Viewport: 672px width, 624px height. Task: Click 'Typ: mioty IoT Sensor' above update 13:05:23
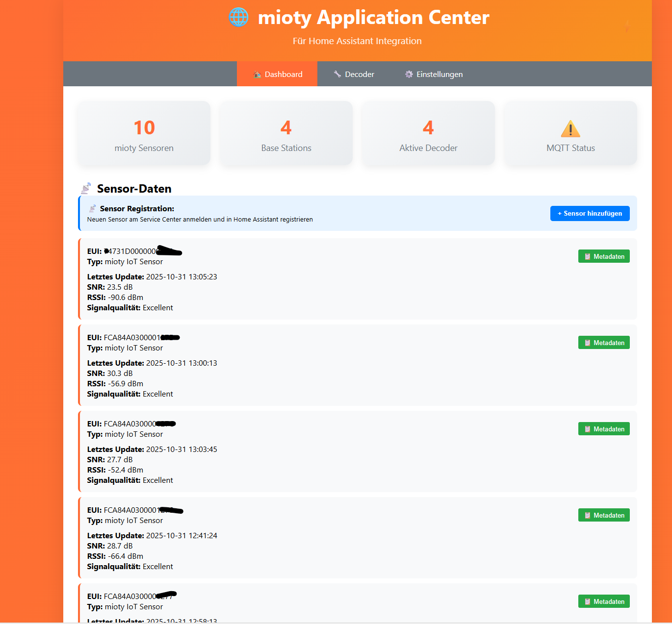pos(125,262)
